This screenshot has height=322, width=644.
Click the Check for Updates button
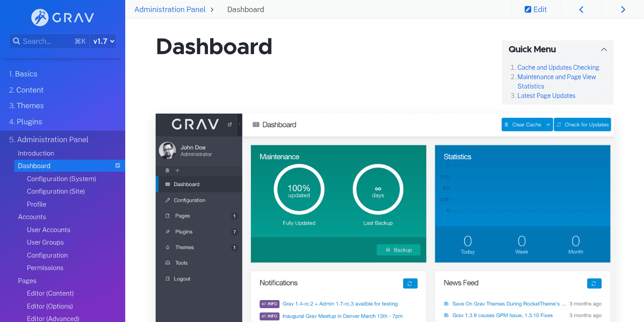(582, 124)
